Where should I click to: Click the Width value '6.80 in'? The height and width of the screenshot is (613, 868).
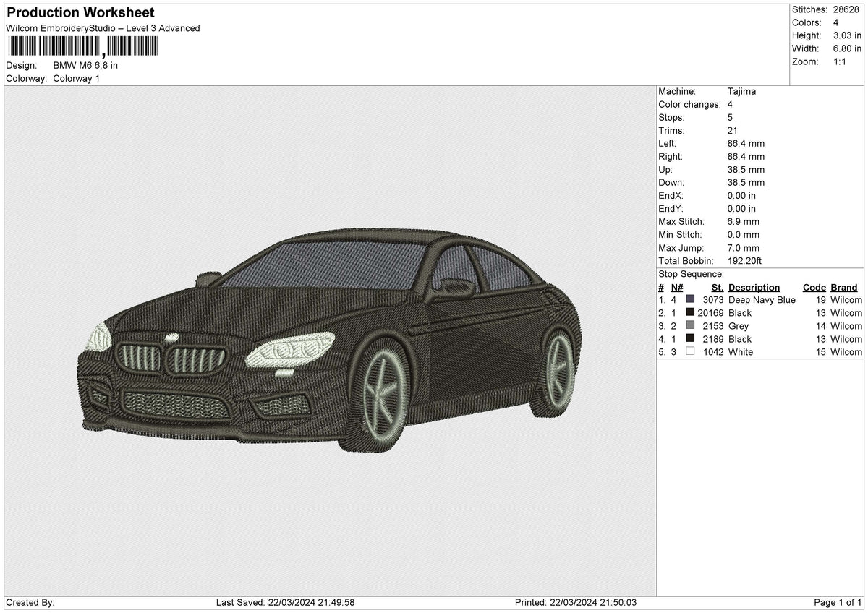click(x=847, y=48)
